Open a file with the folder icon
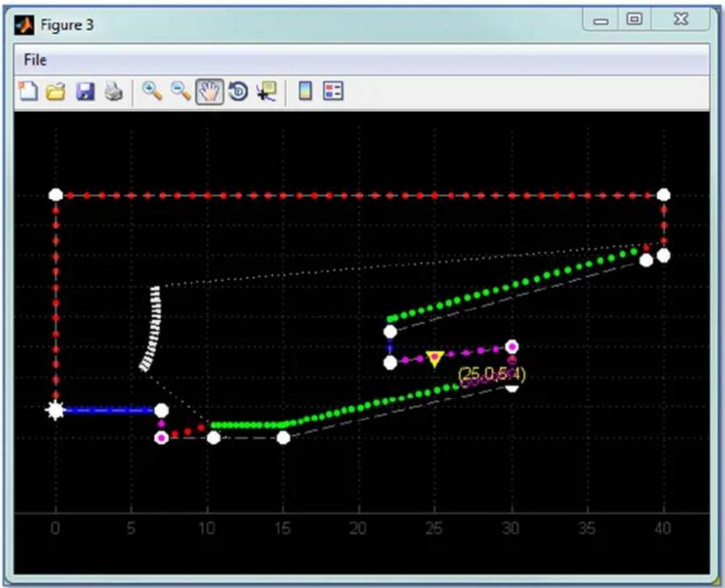Screen dimensions: 725x588 56,91
